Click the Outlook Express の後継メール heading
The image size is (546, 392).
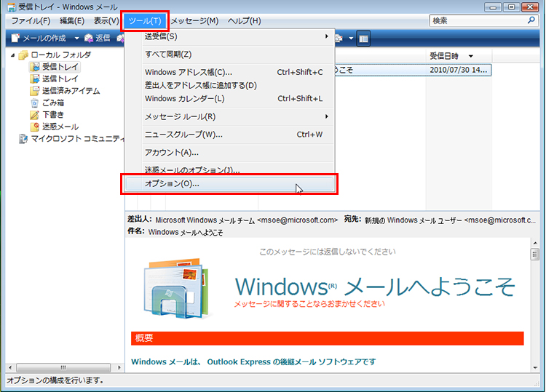tap(253, 361)
